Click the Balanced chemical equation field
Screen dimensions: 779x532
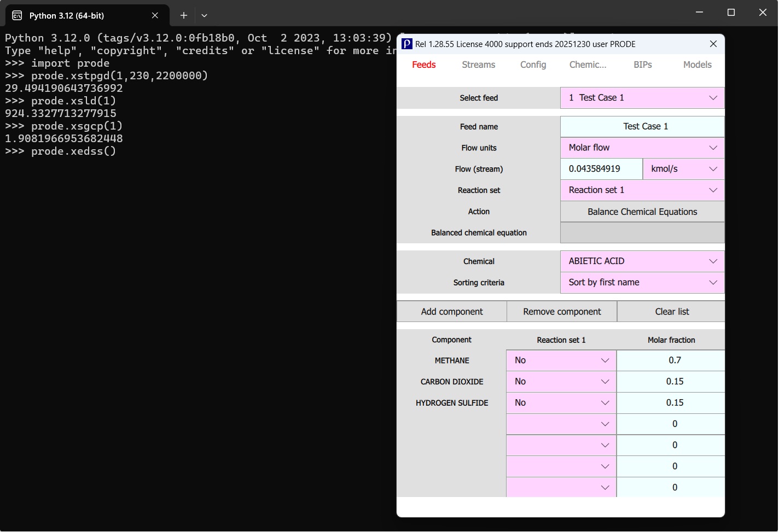point(642,233)
